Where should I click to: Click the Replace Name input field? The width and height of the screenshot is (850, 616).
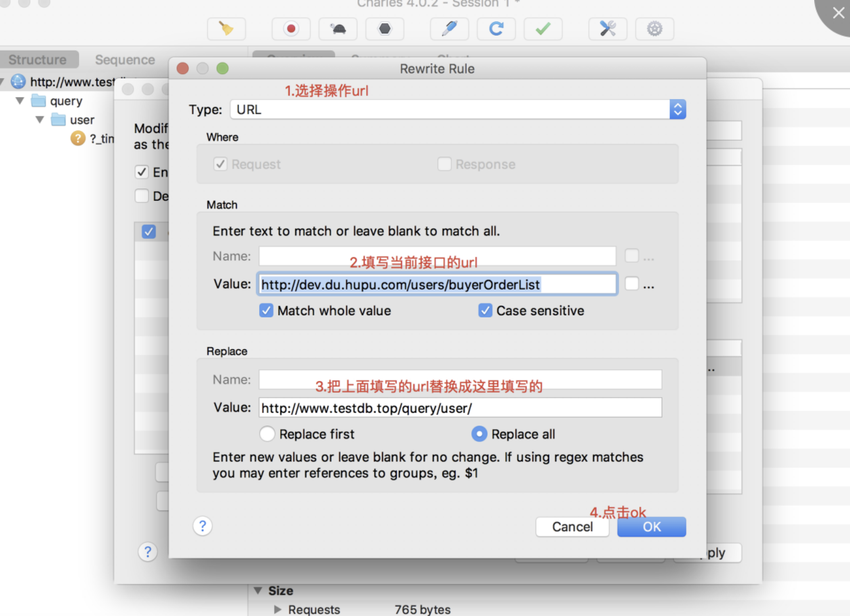(460, 380)
